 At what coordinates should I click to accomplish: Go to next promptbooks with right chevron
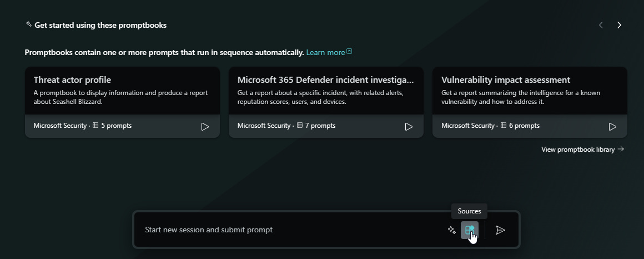point(620,25)
